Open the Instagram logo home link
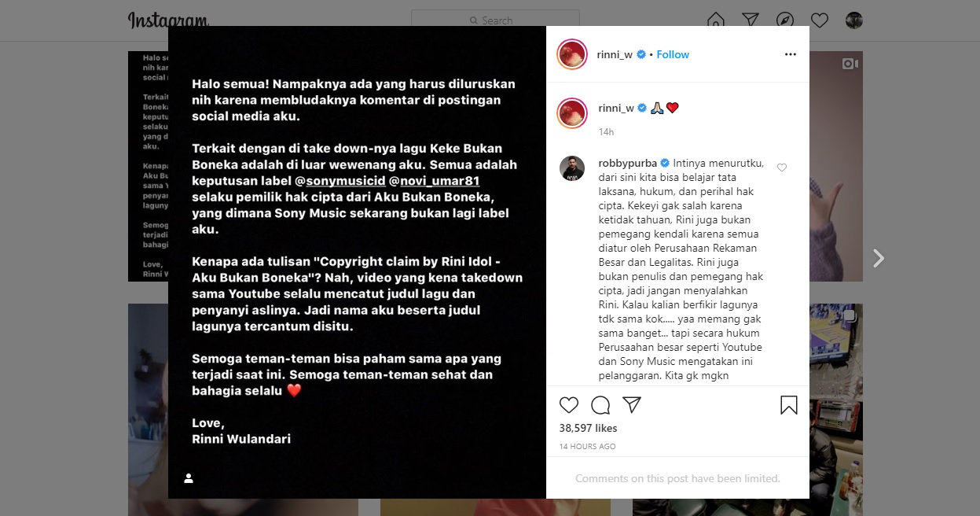The image size is (980, 516). coord(168,20)
